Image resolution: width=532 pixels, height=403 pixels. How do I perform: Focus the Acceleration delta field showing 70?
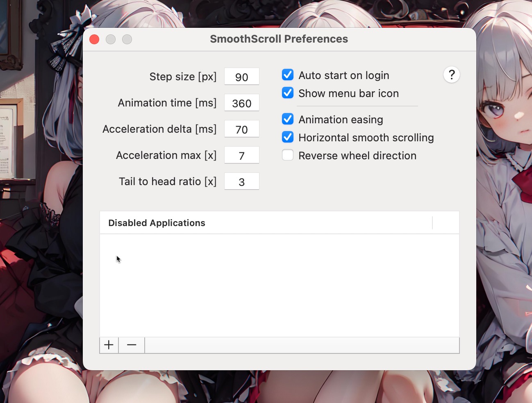tap(242, 129)
